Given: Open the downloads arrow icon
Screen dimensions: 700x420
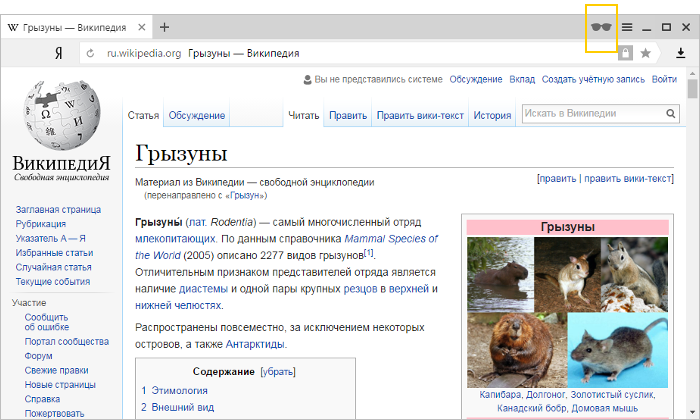Looking at the screenshot, I should pos(680,54).
